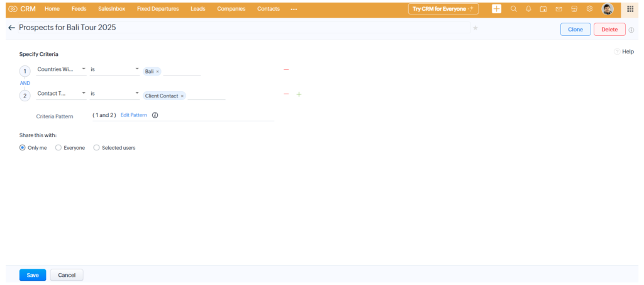This screenshot has height=285, width=644.
Task: Open the Contacts tab
Action: point(269,9)
